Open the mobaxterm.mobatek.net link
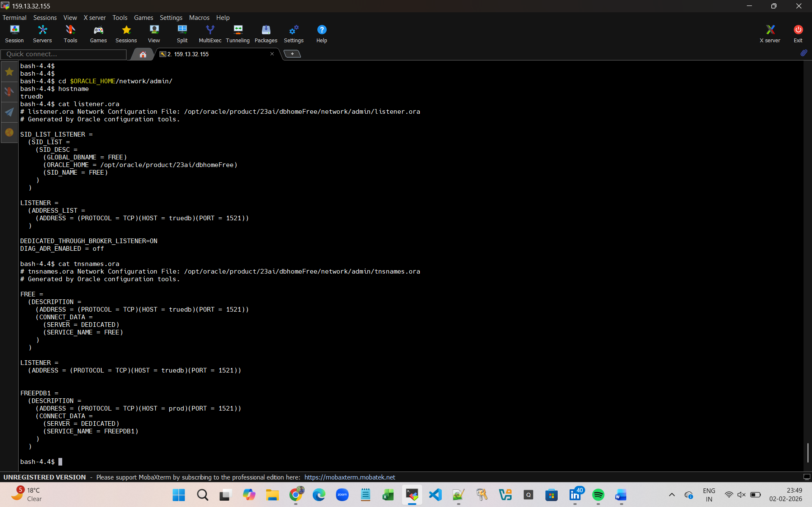This screenshot has width=812, height=507. coord(350,477)
